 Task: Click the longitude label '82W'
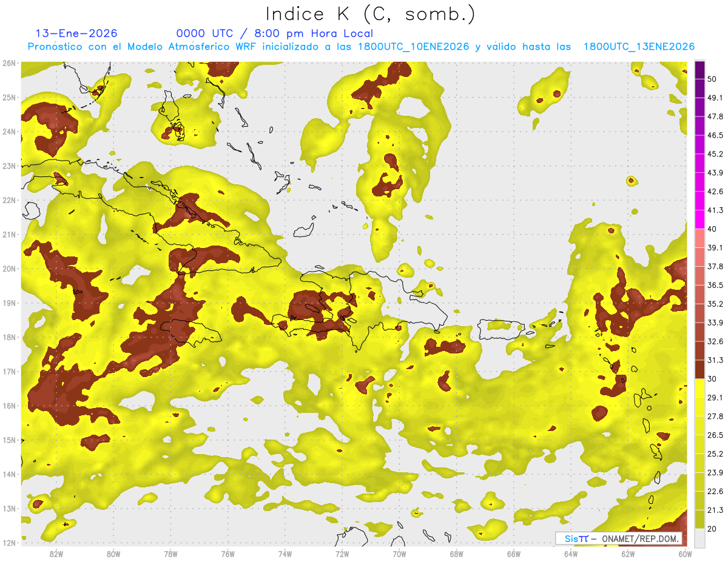point(56,554)
